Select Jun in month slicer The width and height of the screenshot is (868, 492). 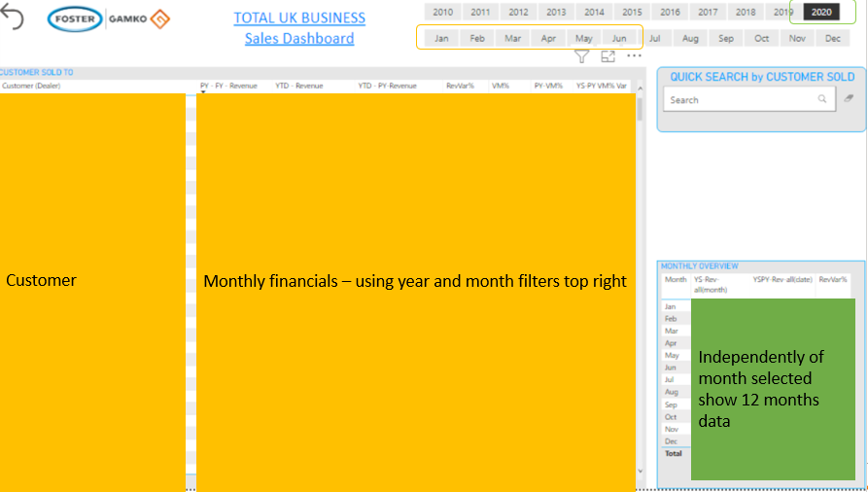[619, 38]
